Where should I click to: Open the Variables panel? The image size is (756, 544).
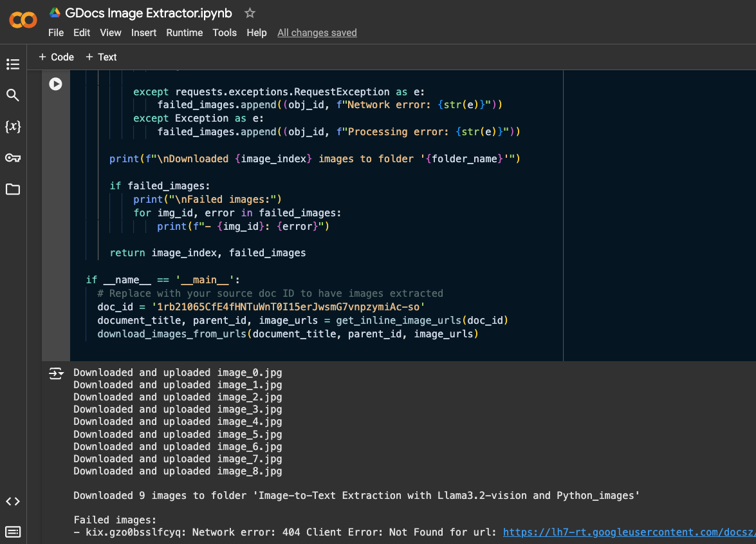[x=13, y=127]
